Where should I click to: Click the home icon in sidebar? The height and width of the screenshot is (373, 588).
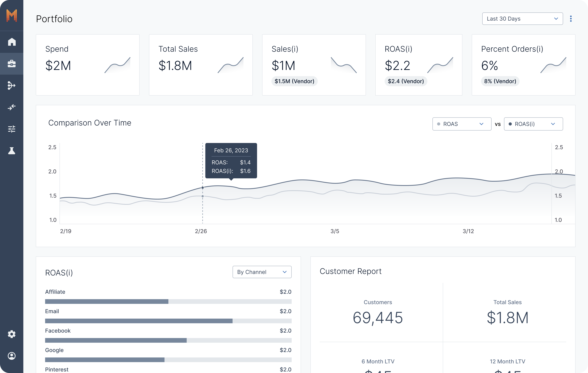pos(11,42)
